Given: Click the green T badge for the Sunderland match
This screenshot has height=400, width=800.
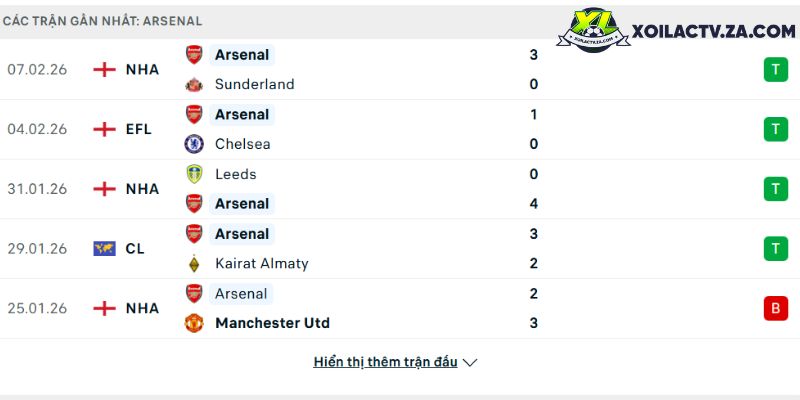Looking at the screenshot, I should click(775, 69).
